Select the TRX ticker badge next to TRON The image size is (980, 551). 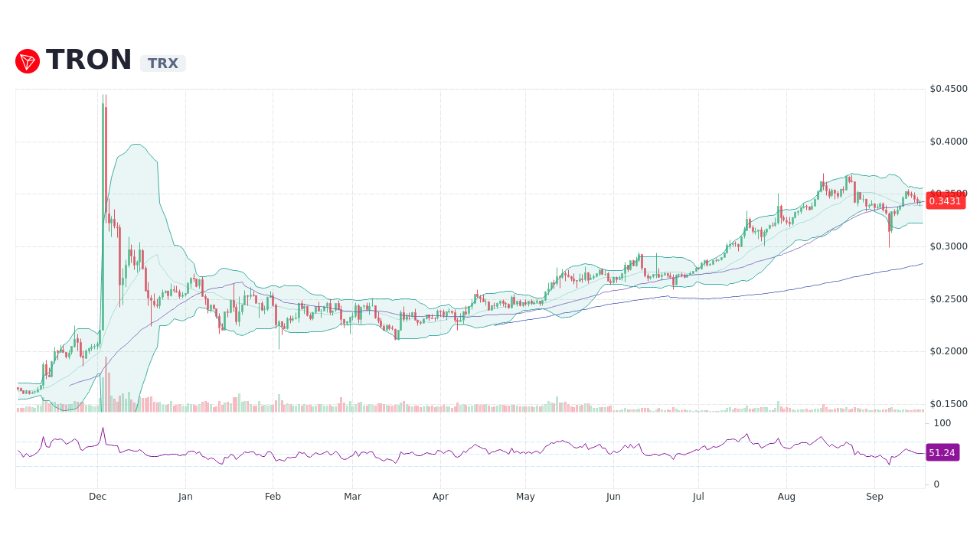point(162,63)
